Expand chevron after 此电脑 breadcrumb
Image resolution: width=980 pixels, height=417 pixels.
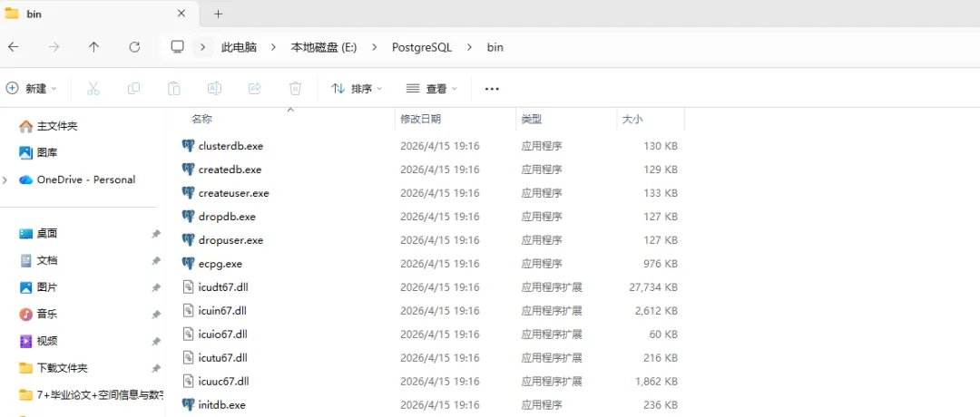click(x=274, y=47)
